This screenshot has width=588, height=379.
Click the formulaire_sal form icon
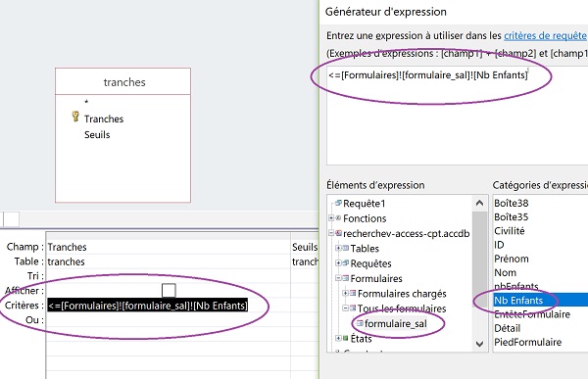(x=360, y=323)
